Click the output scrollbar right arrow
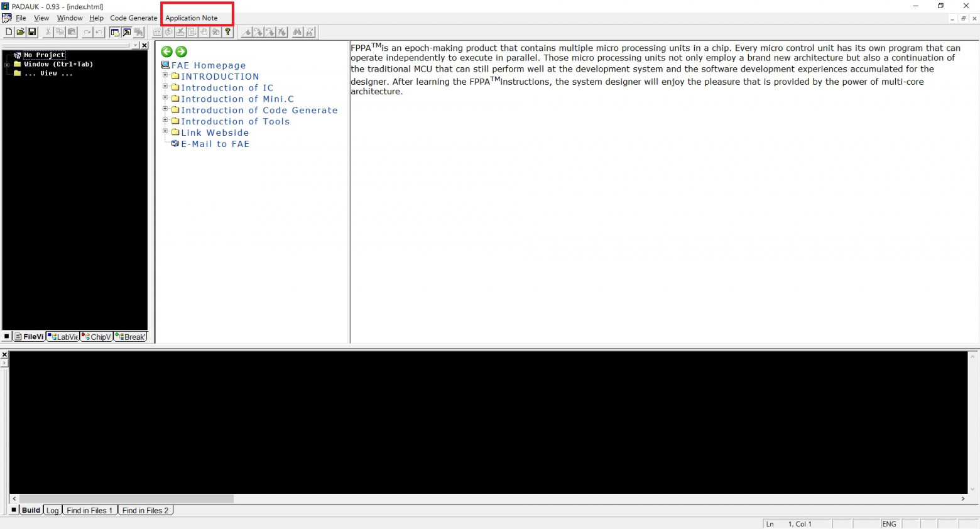Viewport: 980px width, 529px height. tap(963, 499)
